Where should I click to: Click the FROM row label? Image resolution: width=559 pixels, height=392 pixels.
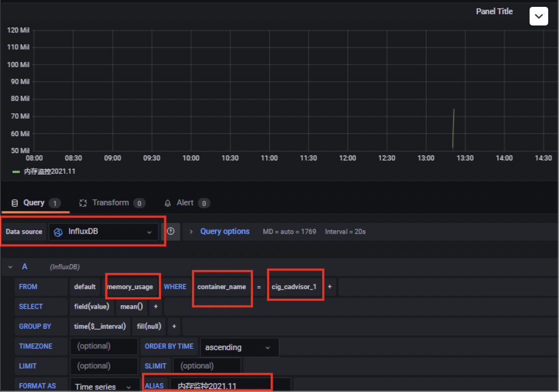[28, 287]
